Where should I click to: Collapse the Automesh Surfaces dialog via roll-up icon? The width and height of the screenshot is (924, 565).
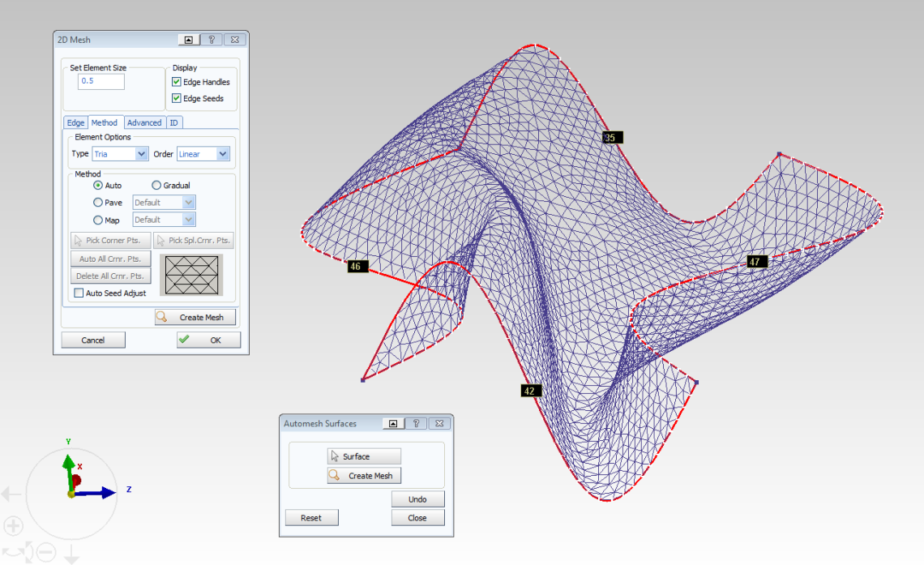tap(393, 423)
